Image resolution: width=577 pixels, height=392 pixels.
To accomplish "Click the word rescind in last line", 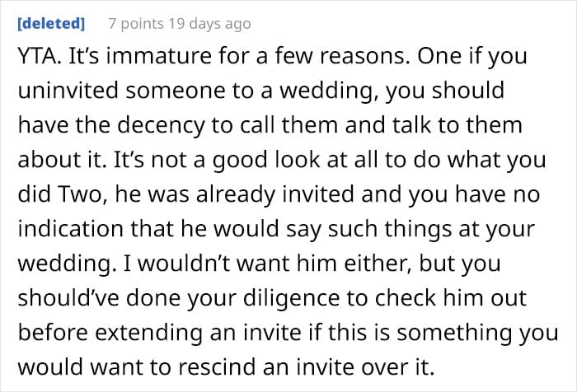I will click(x=218, y=367).
